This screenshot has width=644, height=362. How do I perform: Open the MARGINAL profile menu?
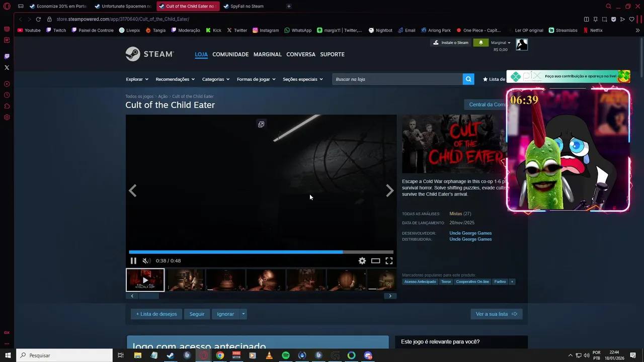268,54
